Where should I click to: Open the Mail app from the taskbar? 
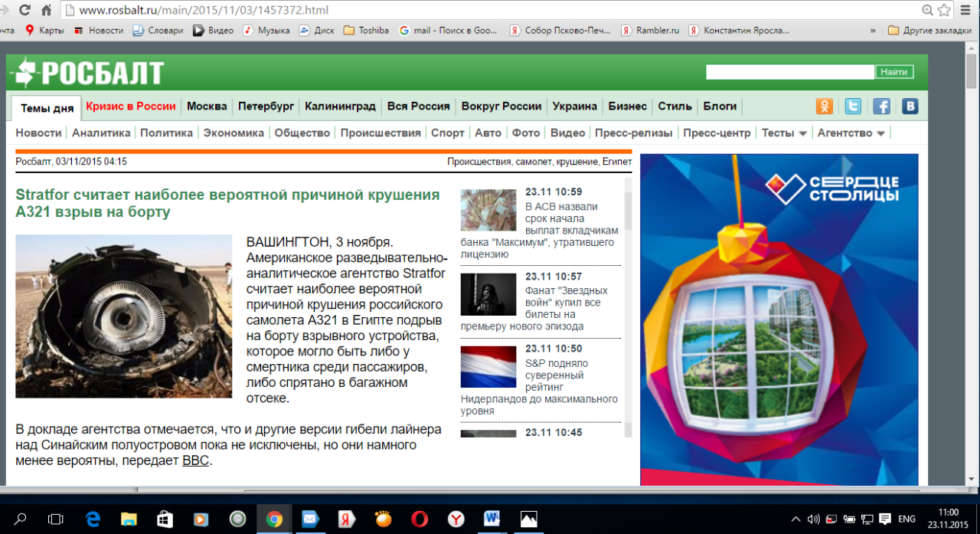pyautogui.click(x=310, y=519)
